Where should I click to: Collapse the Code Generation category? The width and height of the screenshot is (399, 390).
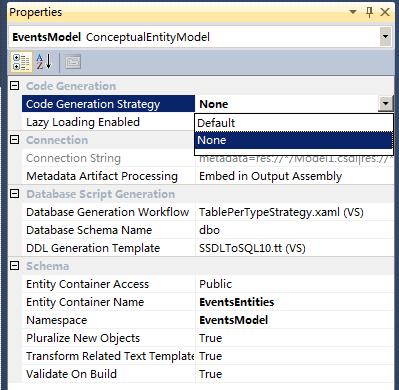click(14, 86)
